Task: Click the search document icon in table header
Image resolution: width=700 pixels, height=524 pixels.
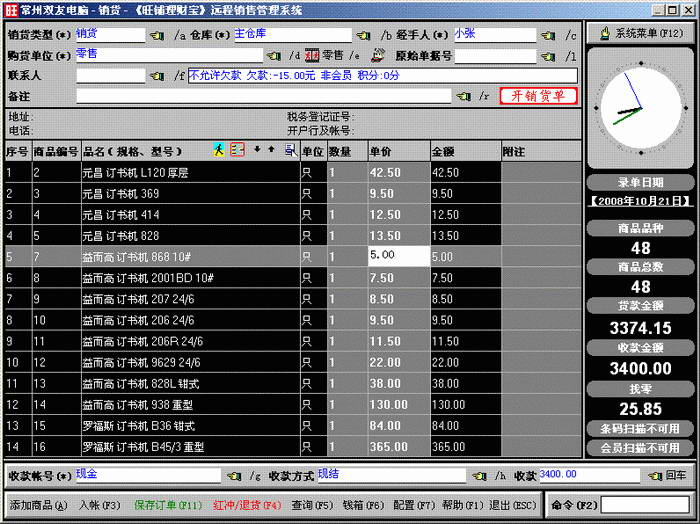Action: (x=291, y=150)
